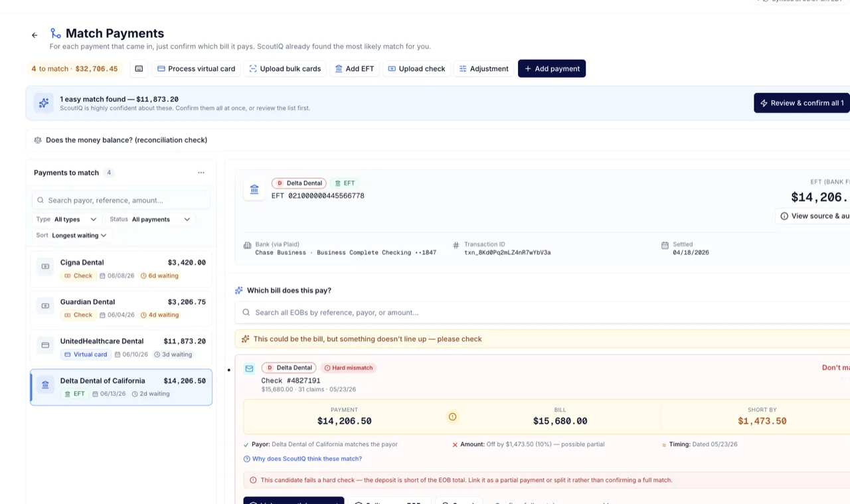Click the ScoutIQ sparkle icon in easy-match banner
850x504 pixels.
pyautogui.click(x=44, y=103)
